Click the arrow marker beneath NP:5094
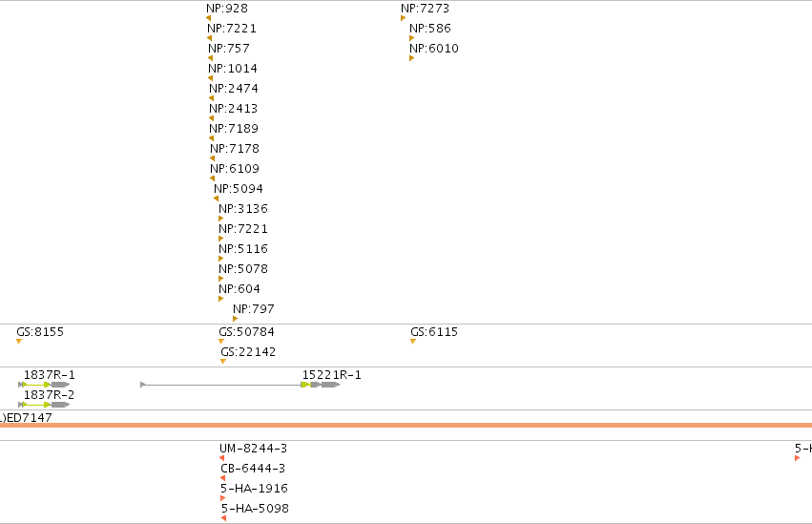Viewport: 812px width, 524px height. [x=216, y=199]
